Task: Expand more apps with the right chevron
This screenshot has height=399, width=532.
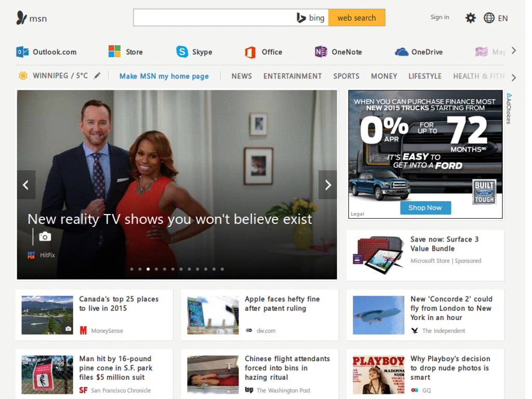Action: pyautogui.click(x=514, y=51)
